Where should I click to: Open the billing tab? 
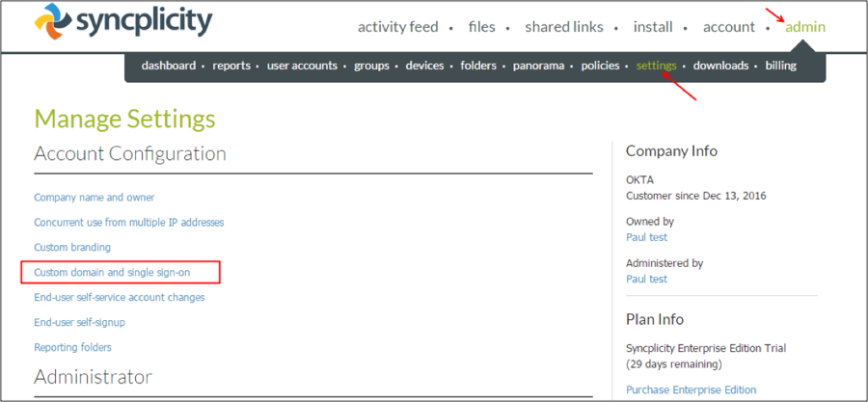[787, 66]
